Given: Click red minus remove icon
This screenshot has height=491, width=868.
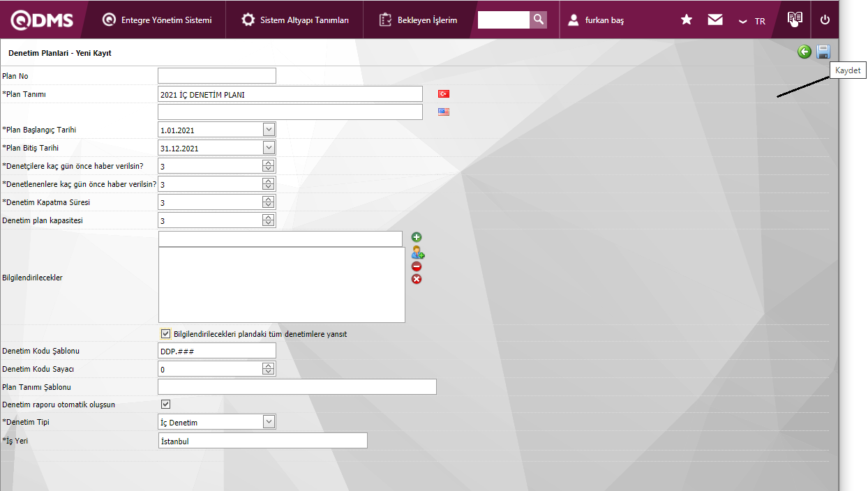Looking at the screenshot, I should tap(417, 266).
